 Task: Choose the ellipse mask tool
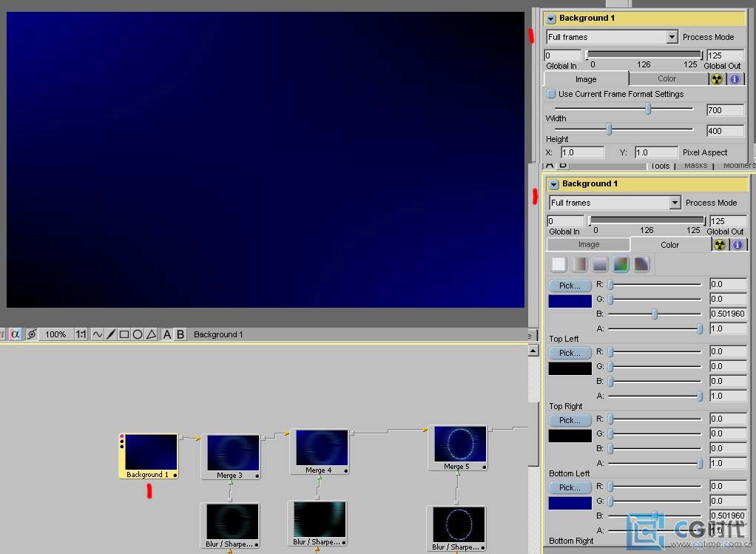click(138, 334)
